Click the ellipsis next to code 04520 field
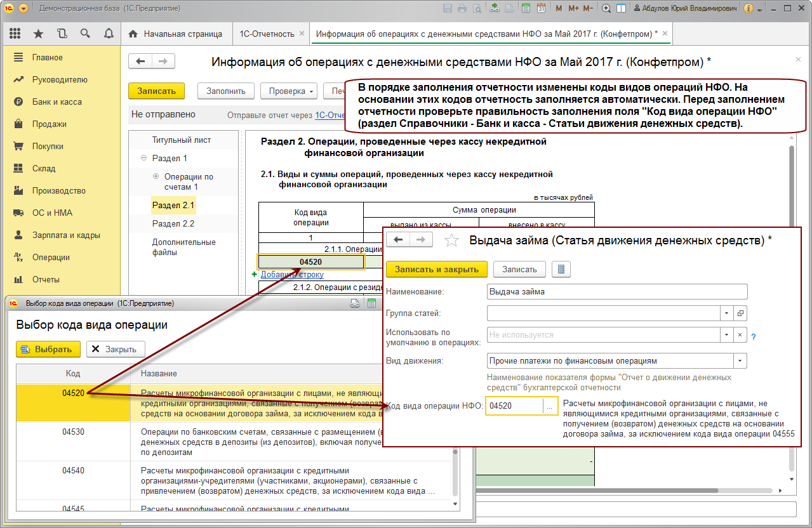The image size is (812, 528). coord(549,406)
